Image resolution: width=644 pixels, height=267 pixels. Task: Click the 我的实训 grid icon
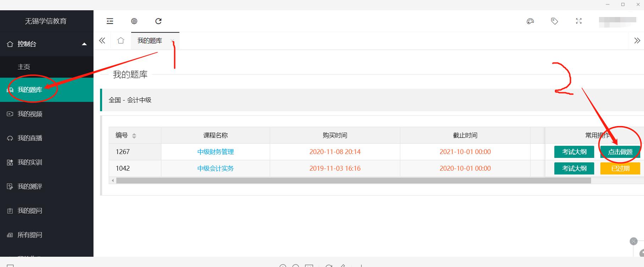coord(10,162)
